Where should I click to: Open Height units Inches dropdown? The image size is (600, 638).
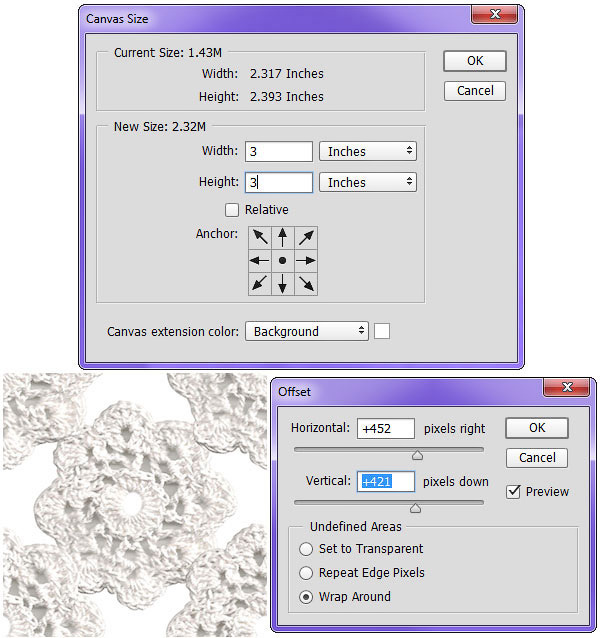368,182
